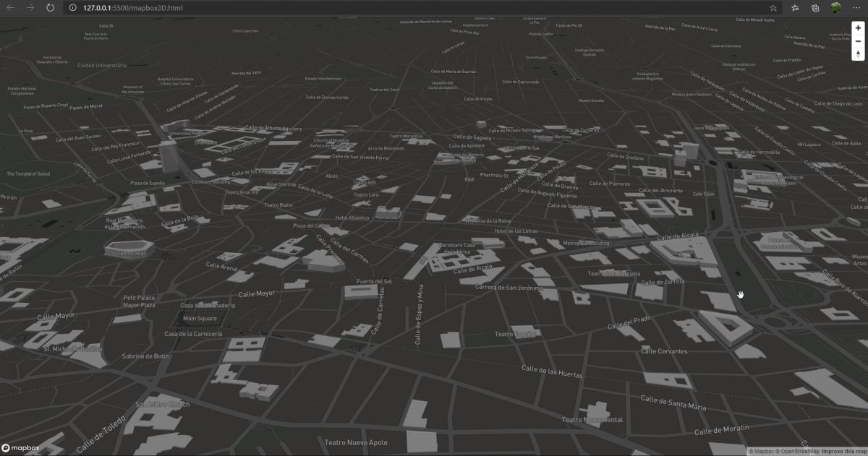Click the Plaza del Callao label
The height and width of the screenshot is (456, 868).
click(x=312, y=225)
